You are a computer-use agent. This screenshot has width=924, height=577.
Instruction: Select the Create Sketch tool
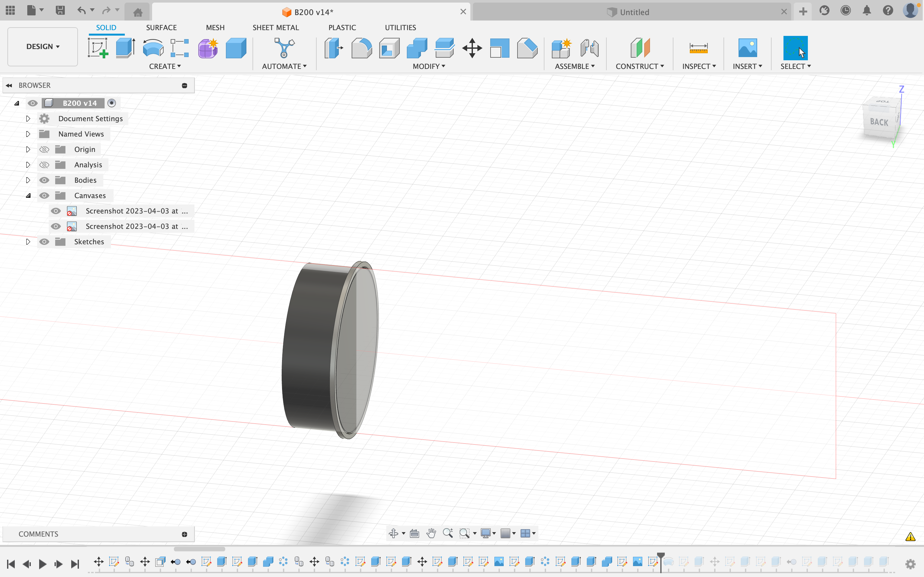point(98,48)
